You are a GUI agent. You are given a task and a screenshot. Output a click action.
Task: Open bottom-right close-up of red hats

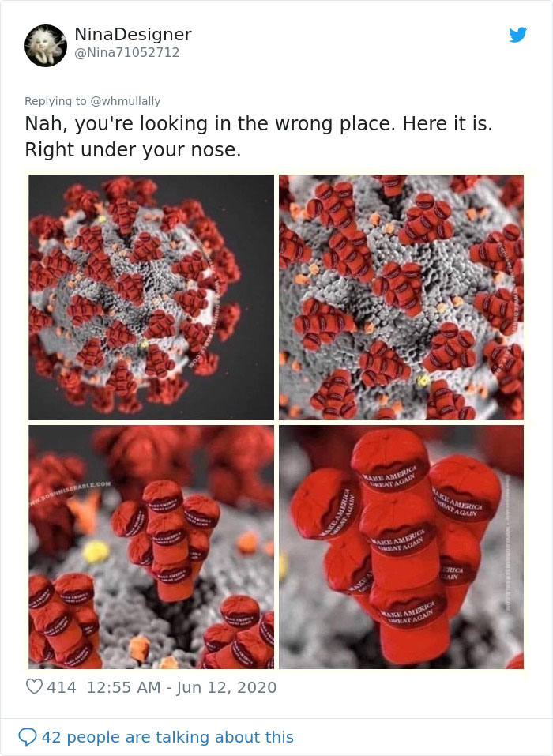(401, 547)
